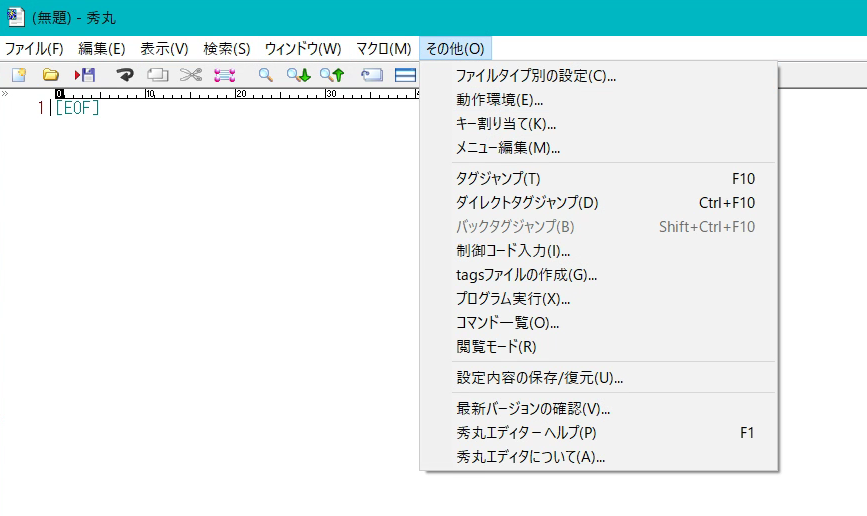Open 動作環境(E)... settings
867x516 pixels.
599,100
